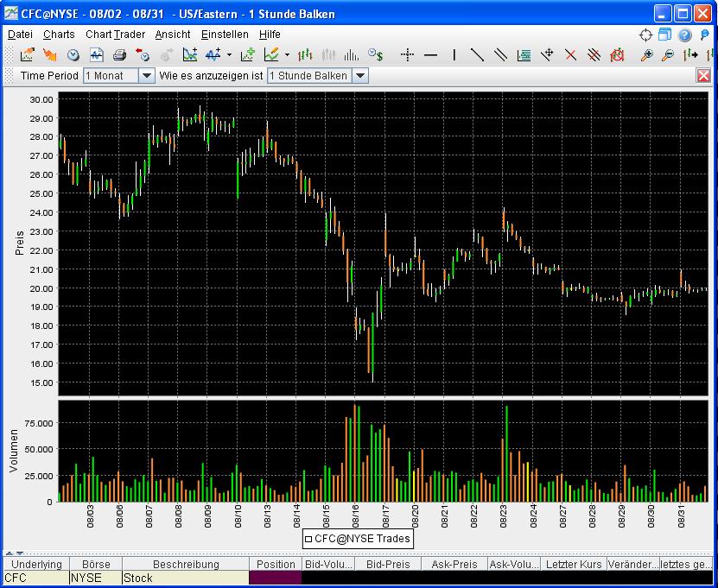Click the blue stacked windows icon
This screenshot has height=588, width=718.
click(x=665, y=35)
